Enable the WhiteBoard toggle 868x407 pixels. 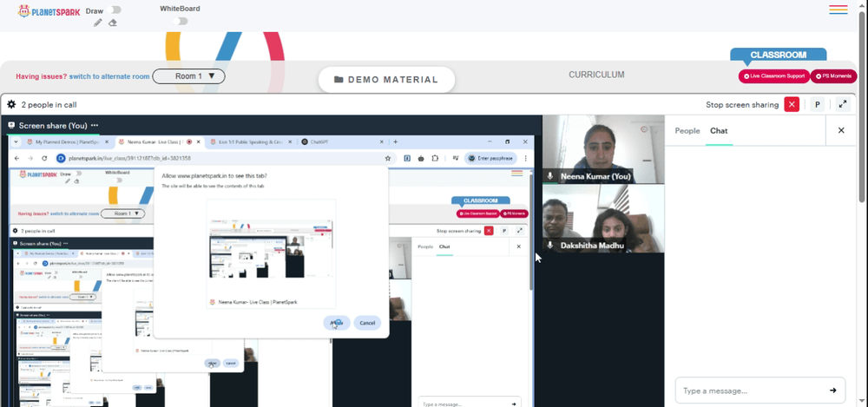(x=180, y=21)
